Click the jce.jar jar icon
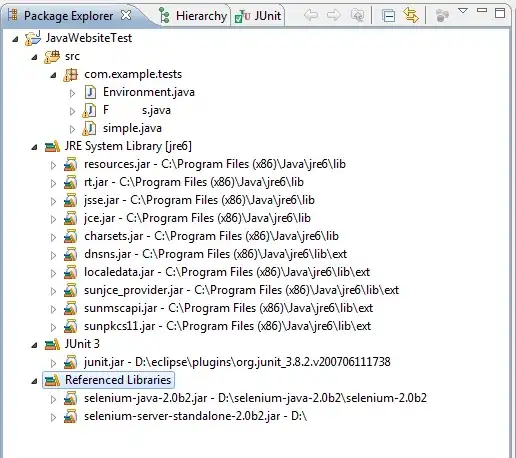Image resolution: width=516 pixels, height=458 pixels. 70,218
